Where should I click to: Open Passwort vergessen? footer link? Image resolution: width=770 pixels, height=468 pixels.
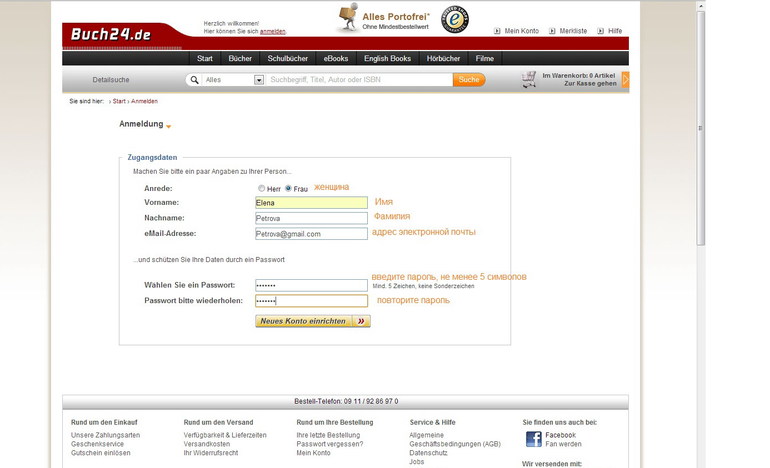tap(330, 444)
